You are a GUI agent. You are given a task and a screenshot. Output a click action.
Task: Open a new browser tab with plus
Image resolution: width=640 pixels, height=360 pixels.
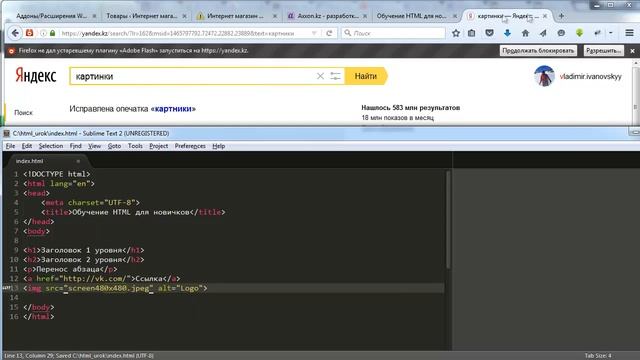click(x=561, y=16)
